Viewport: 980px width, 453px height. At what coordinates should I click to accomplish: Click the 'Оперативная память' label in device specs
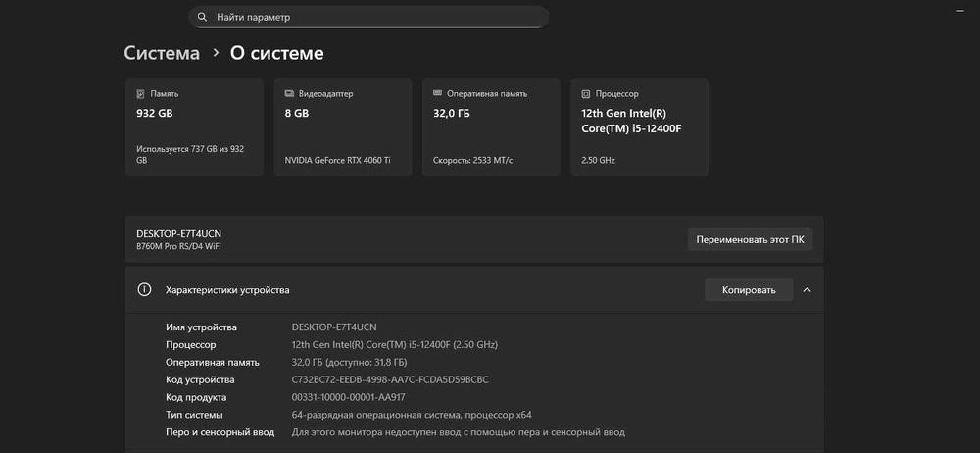click(x=213, y=362)
